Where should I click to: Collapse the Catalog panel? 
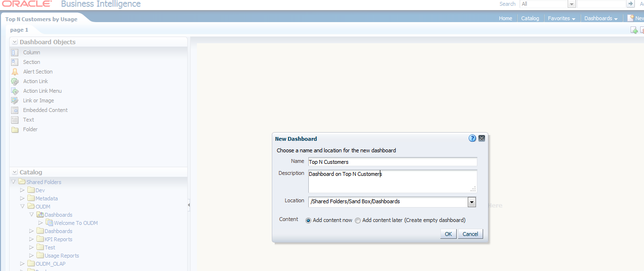tap(15, 172)
